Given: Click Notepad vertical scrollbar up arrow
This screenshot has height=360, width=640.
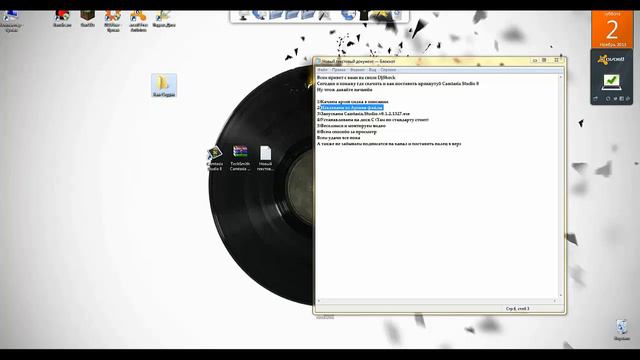Looking at the screenshot, I should 560,77.
